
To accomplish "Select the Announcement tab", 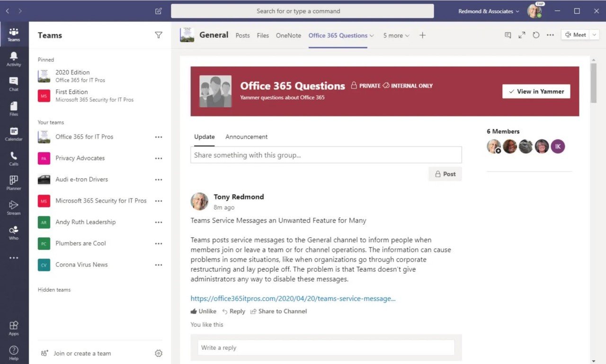I will tap(246, 137).
